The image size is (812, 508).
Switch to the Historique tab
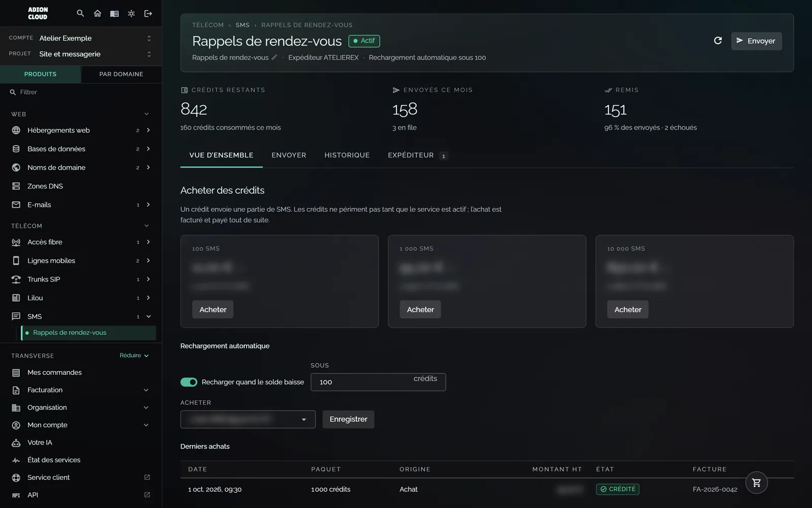347,155
